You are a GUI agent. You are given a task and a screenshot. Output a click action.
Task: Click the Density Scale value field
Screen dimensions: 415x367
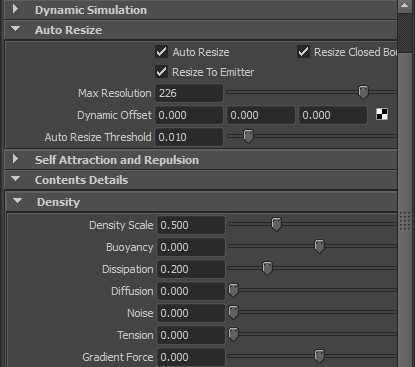pos(191,225)
